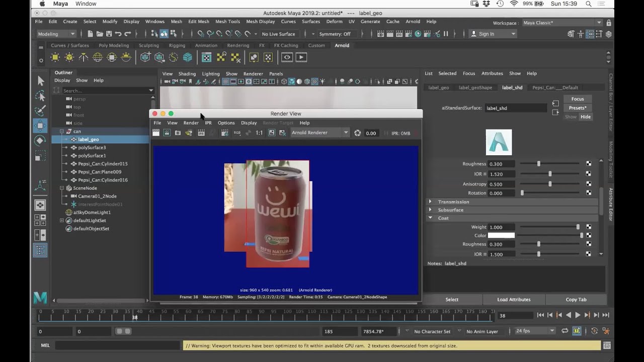Toggle Roughness map checker button under Specular

tap(589, 164)
